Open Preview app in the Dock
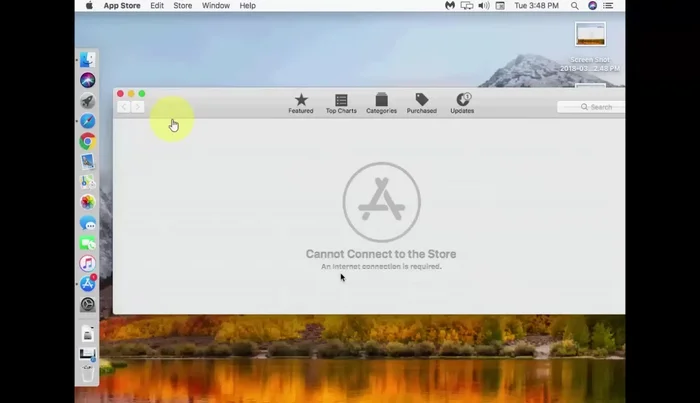This screenshot has width=700, height=403. pyautogui.click(x=88, y=162)
